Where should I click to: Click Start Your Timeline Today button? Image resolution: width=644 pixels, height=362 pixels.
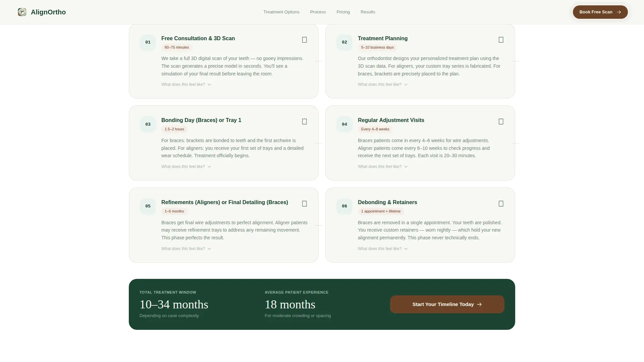[447, 304]
